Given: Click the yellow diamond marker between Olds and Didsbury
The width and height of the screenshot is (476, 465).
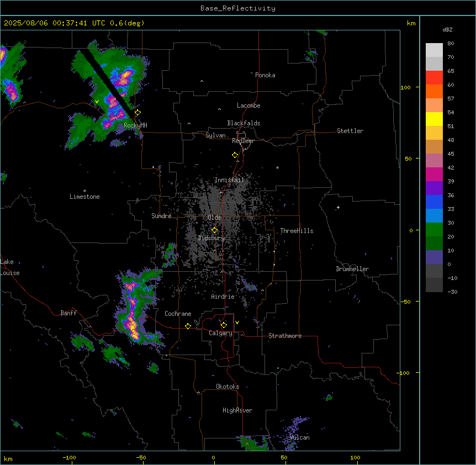Looking at the screenshot, I should coord(215,230).
